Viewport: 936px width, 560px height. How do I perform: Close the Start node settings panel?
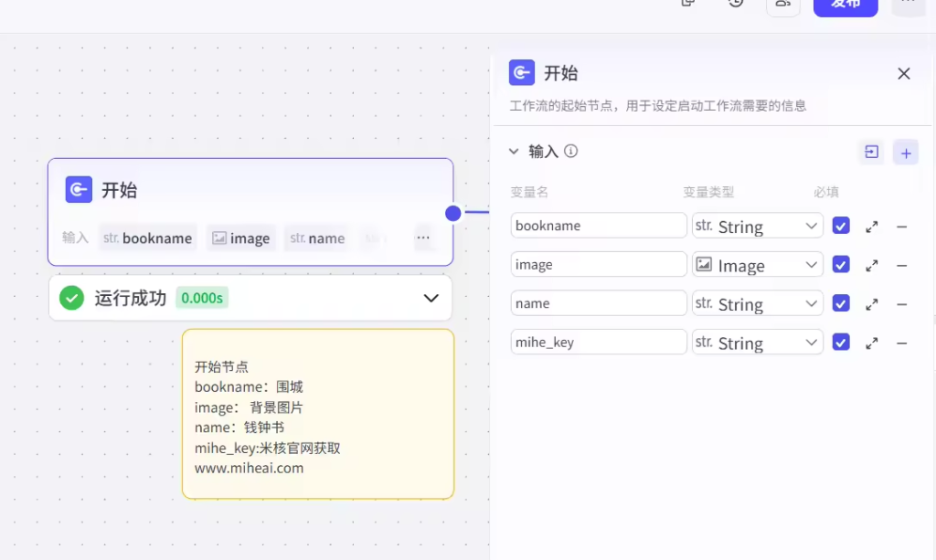(903, 74)
